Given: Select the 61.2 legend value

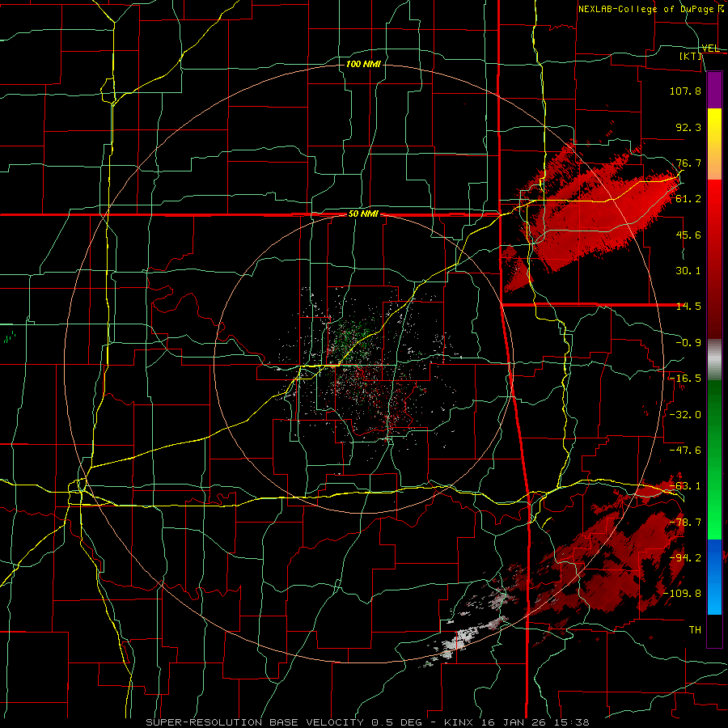Looking at the screenshot, I should click(x=688, y=199).
